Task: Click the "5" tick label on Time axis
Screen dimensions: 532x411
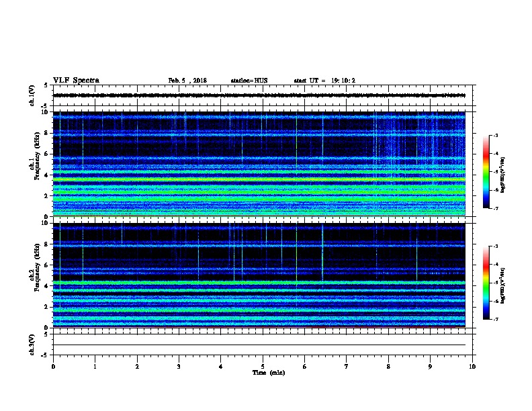Action: tap(263, 367)
